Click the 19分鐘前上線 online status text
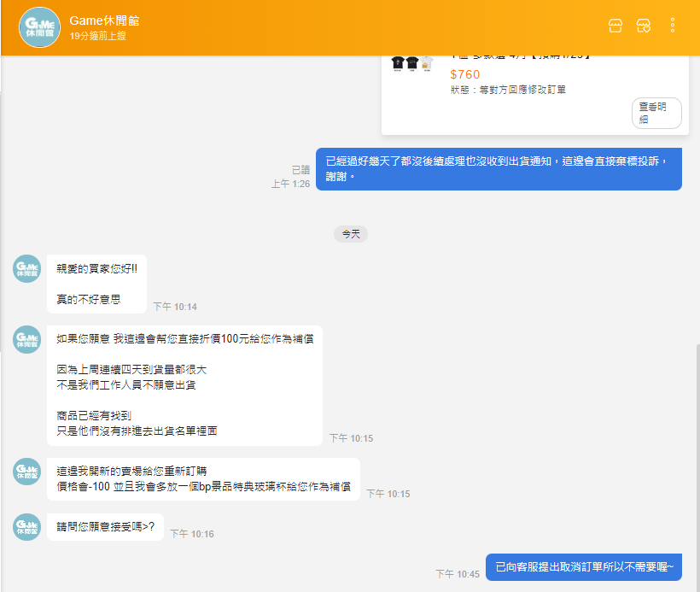 click(98, 36)
